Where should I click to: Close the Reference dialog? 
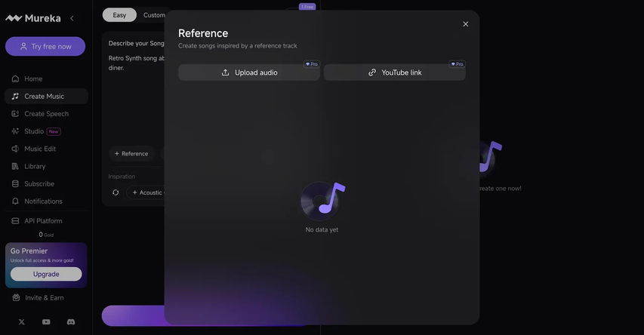pyautogui.click(x=465, y=24)
